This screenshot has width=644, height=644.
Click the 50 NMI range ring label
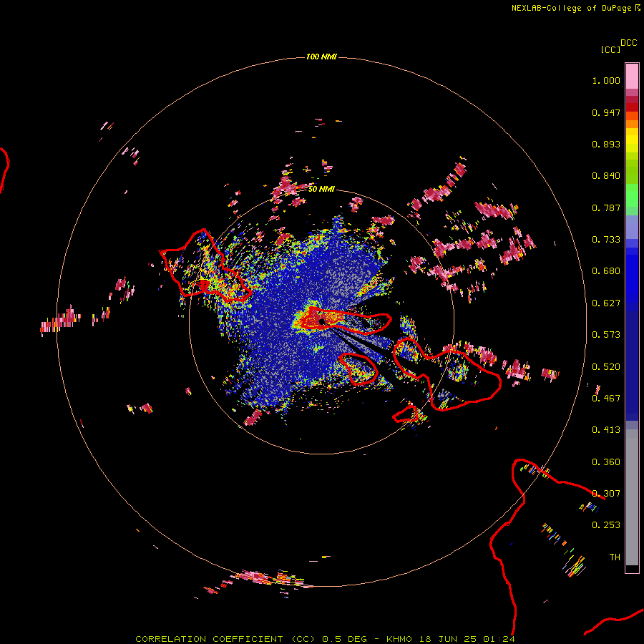321,189
